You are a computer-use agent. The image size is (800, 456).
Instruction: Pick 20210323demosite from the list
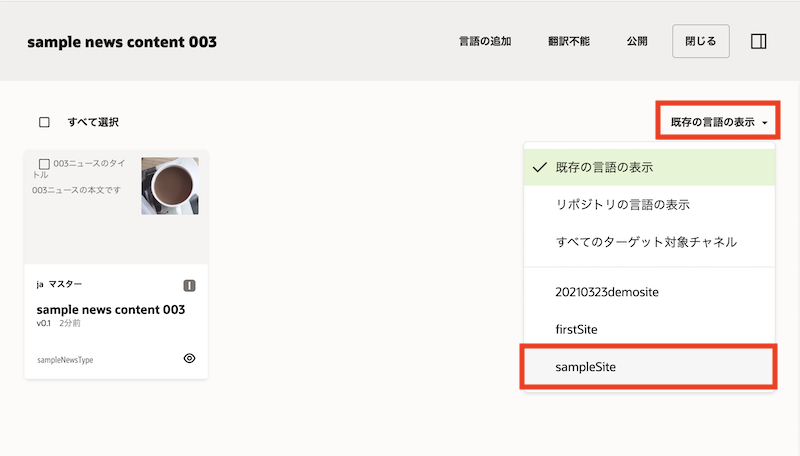[x=607, y=291]
